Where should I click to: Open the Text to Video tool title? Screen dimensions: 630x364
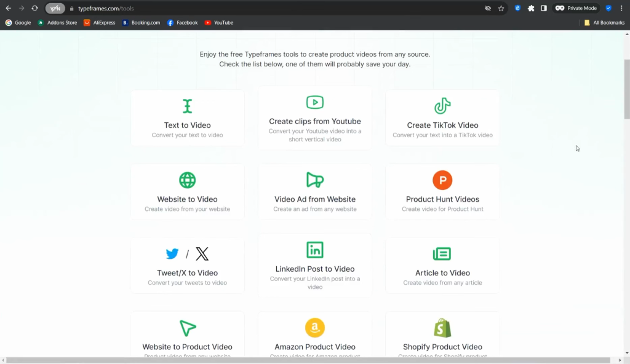pos(187,125)
